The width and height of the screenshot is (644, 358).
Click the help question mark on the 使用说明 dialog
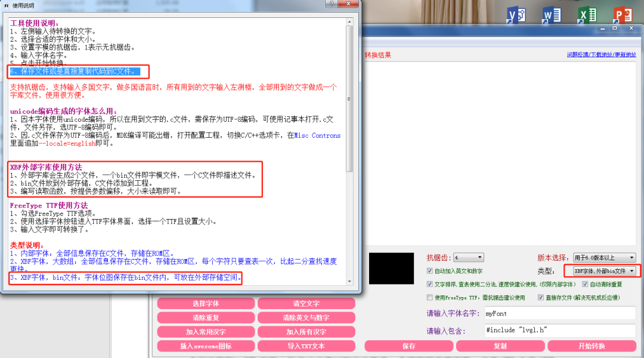332,5
